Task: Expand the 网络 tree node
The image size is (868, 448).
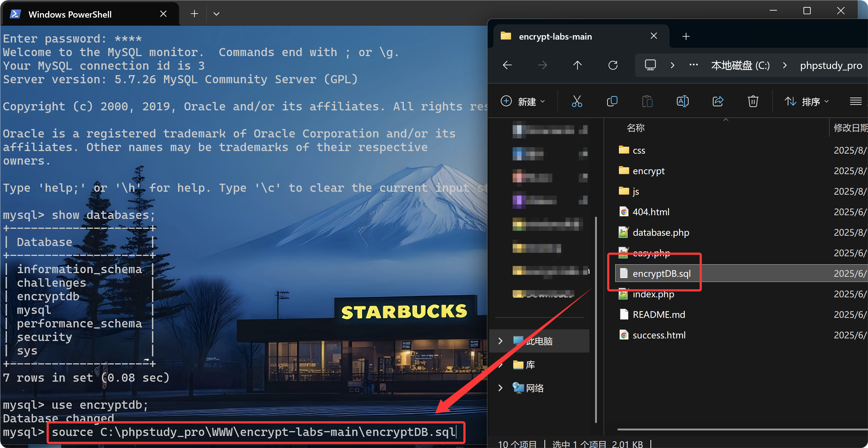Action: pyautogui.click(x=500, y=388)
